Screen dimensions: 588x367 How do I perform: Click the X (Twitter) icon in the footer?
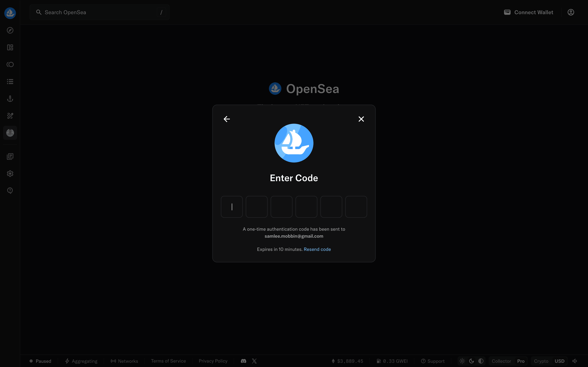[254, 361]
